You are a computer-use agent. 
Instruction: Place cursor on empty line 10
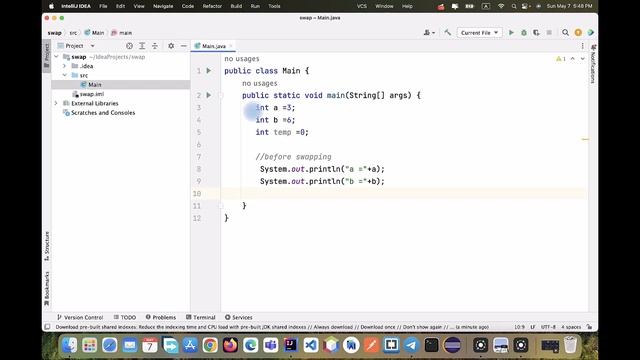404,193
